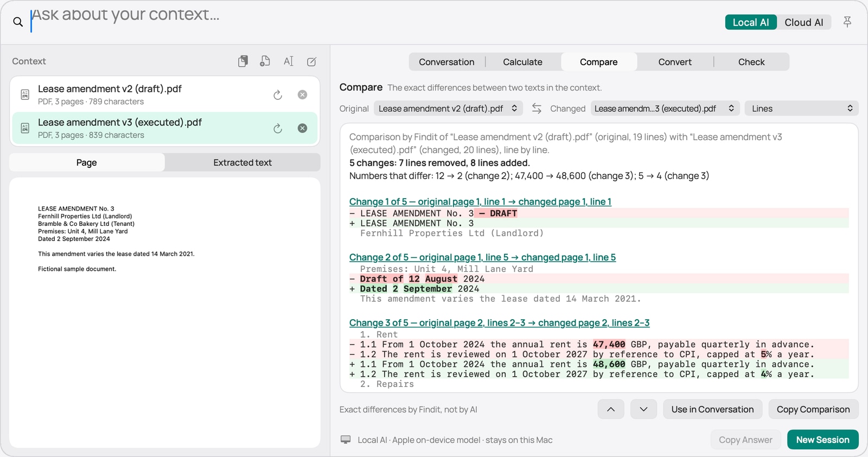Click the text cursor 'A' icon in Context
The width and height of the screenshot is (868, 457).
(x=289, y=61)
